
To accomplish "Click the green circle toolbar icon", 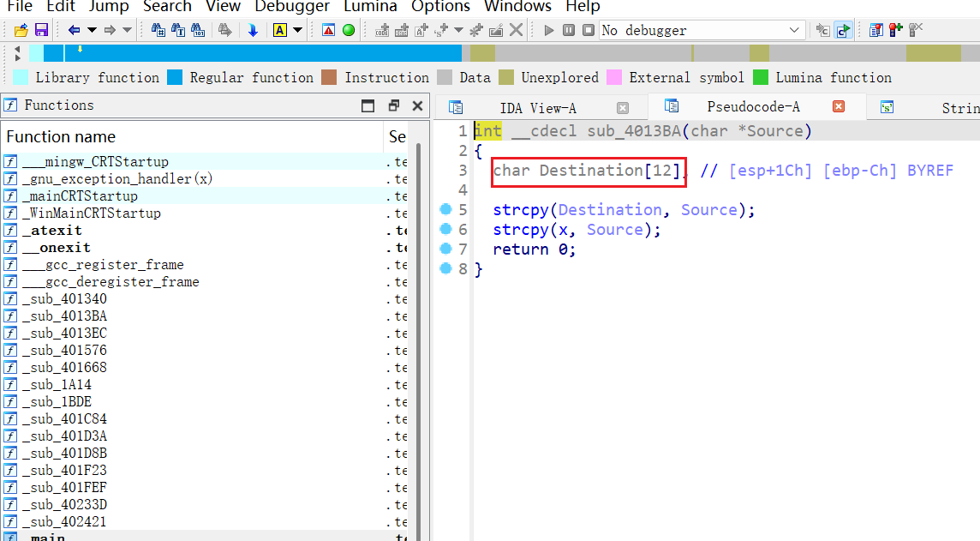I will pyautogui.click(x=349, y=30).
